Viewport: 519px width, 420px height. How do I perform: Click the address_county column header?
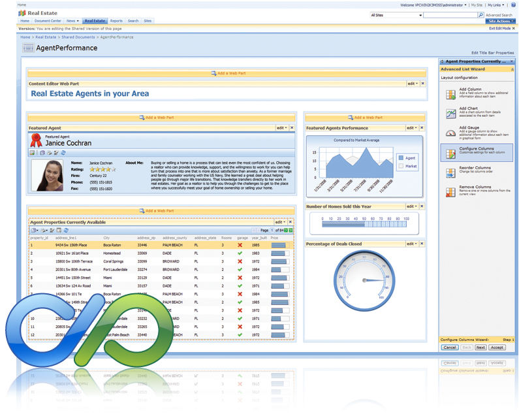coord(175,238)
